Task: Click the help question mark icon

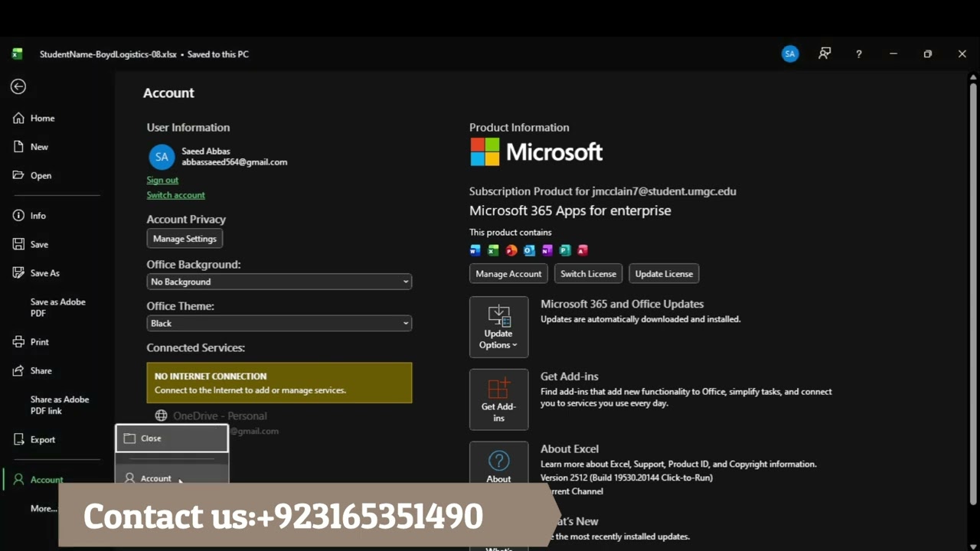Action: (x=859, y=54)
